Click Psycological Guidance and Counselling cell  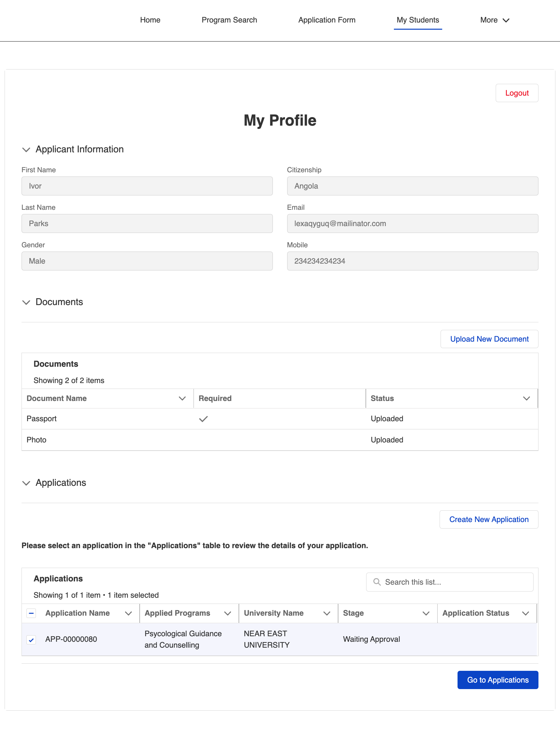pyautogui.click(x=183, y=639)
